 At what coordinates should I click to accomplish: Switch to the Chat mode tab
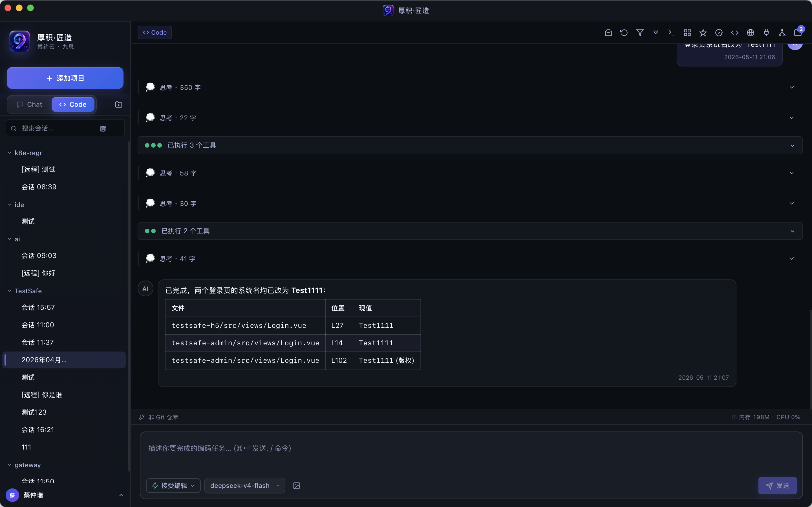tap(30, 104)
